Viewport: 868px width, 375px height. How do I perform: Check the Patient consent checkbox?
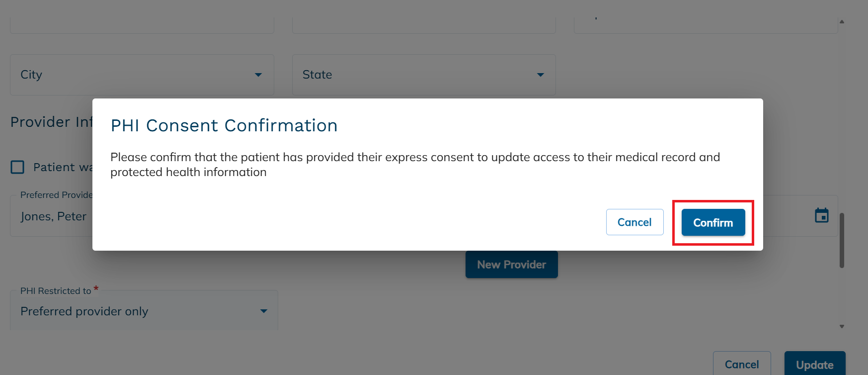(17, 167)
